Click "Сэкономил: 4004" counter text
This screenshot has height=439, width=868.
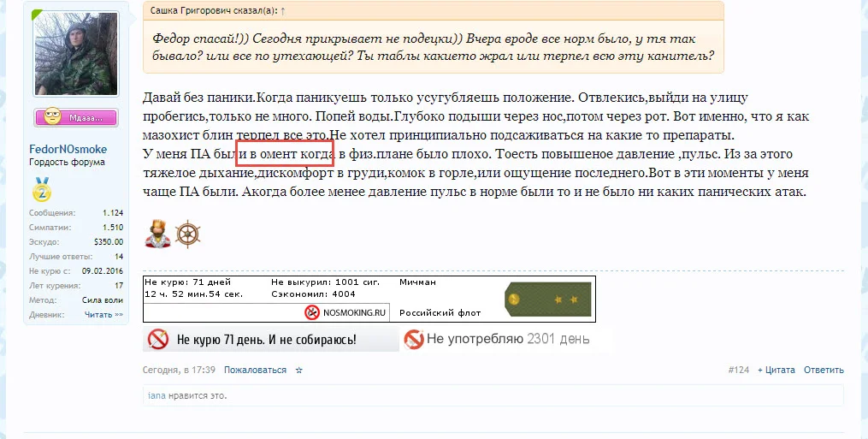point(313,294)
